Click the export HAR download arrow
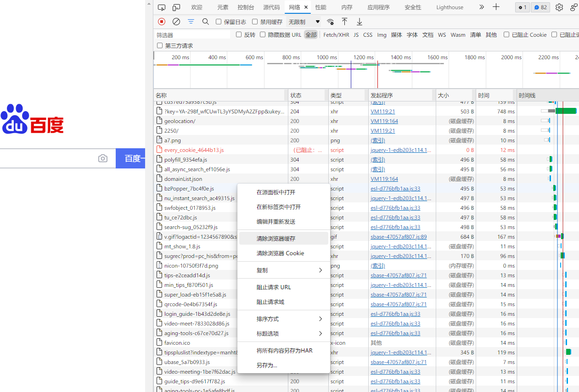This screenshot has width=579, height=392. coord(360,22)
